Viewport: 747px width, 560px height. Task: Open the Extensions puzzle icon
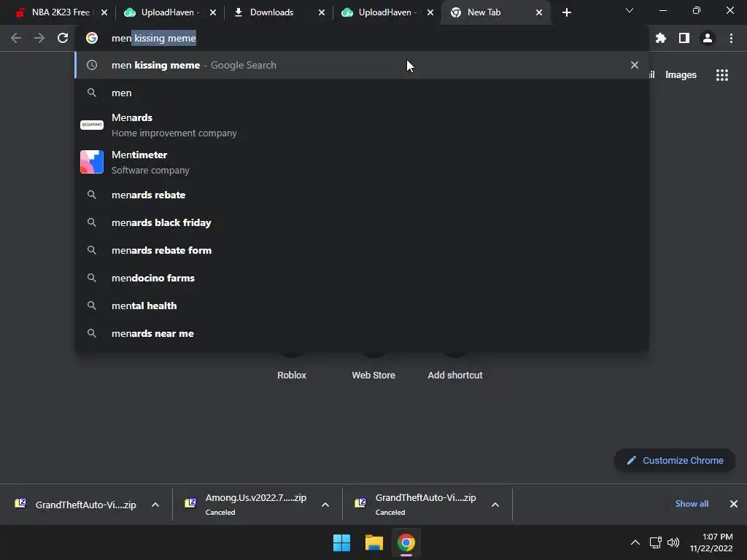(660, 38)
